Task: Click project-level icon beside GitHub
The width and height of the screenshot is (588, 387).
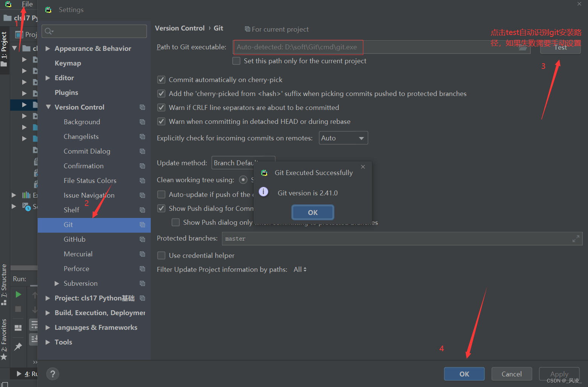Action: click(142, 239)
